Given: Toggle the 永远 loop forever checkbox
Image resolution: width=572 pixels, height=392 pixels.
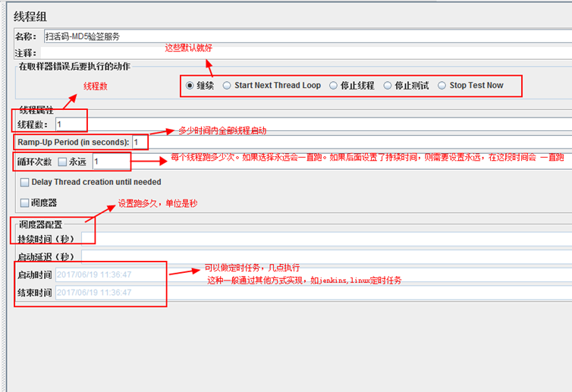Looking at the screenshot, I should [62, 162].
